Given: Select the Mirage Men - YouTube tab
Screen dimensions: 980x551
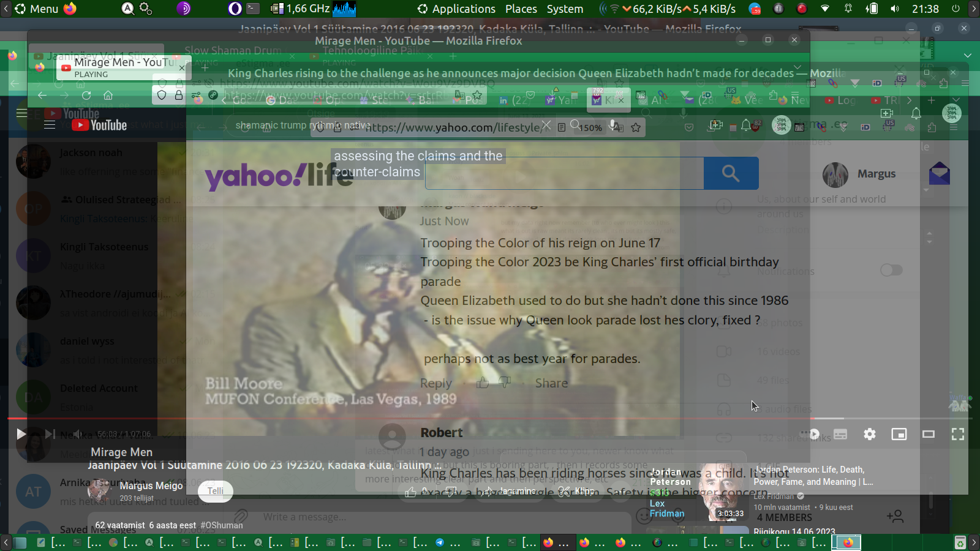Looking at the screenshot, I should point(124,67).
